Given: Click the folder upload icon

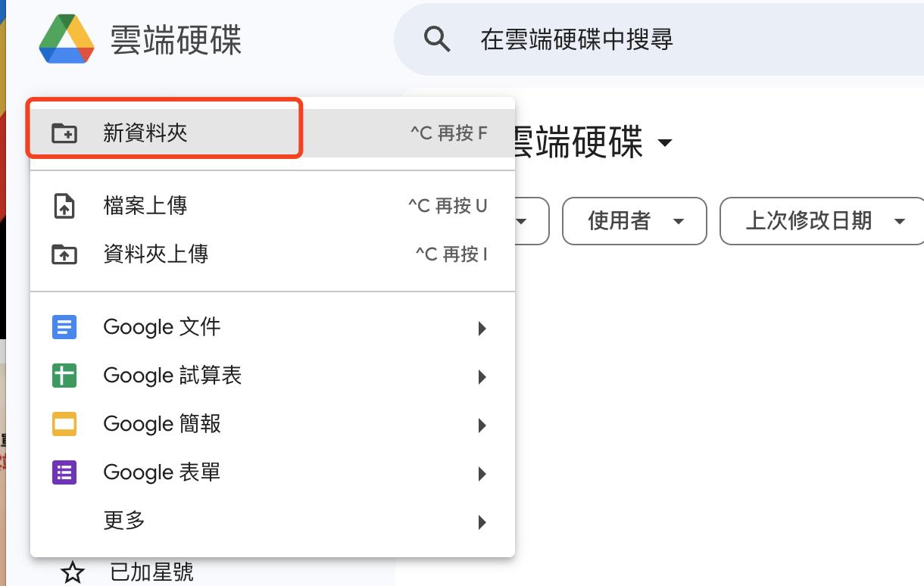Looking at the screenshot, I should pos(64,254).
